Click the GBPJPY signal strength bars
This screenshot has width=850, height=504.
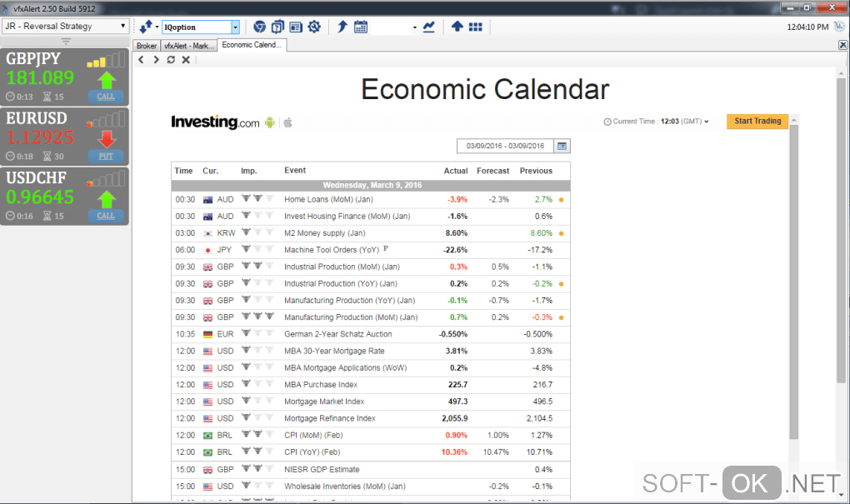[106, 60]
